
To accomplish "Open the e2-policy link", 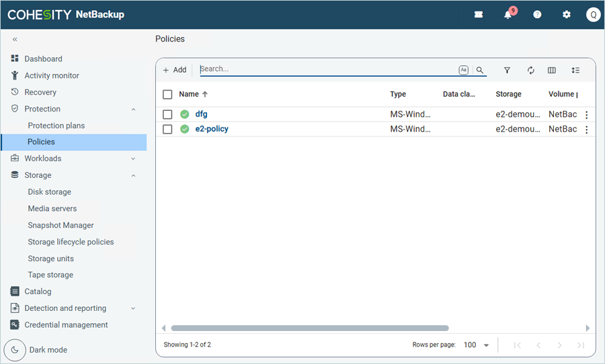I will (212, 129).
